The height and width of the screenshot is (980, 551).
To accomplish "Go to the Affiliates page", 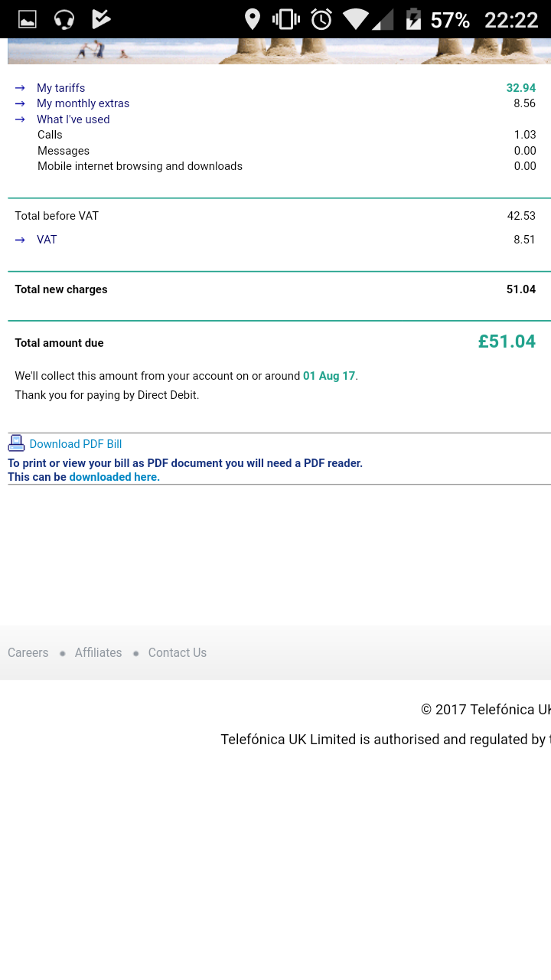I will click(x=98, y=652).
